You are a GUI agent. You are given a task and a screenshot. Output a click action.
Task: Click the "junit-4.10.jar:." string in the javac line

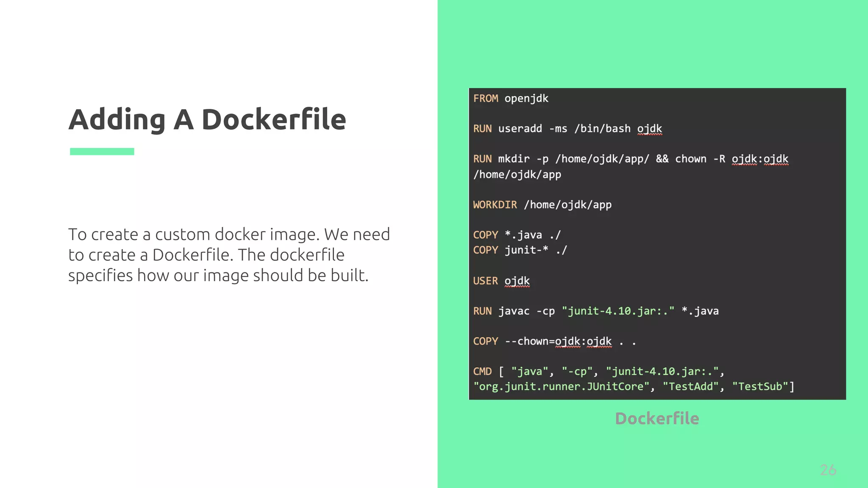click(618, 311)
